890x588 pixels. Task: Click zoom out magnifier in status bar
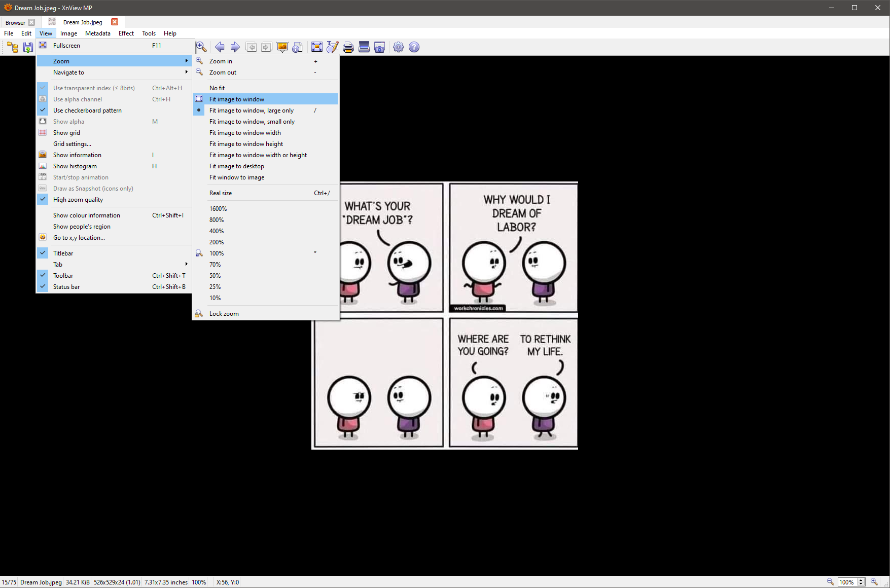click(830, 582)
